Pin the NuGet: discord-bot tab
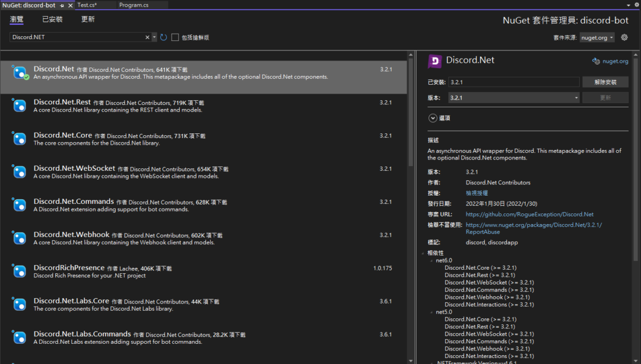 point(62,5)
